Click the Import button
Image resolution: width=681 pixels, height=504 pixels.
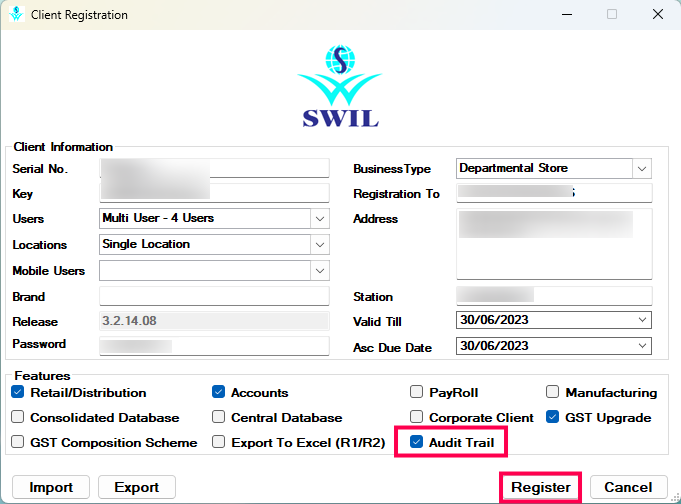[51, 487]
